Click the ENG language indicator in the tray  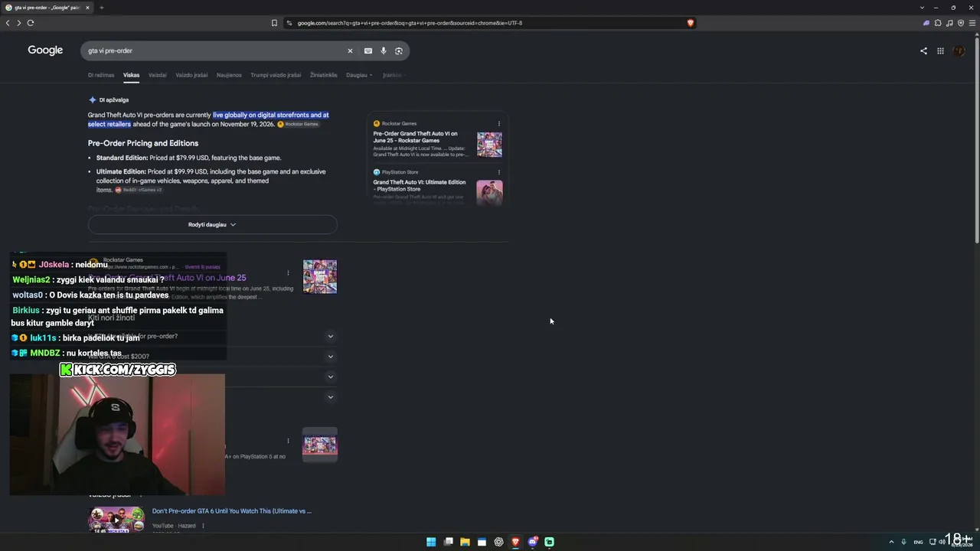(918, 542)
